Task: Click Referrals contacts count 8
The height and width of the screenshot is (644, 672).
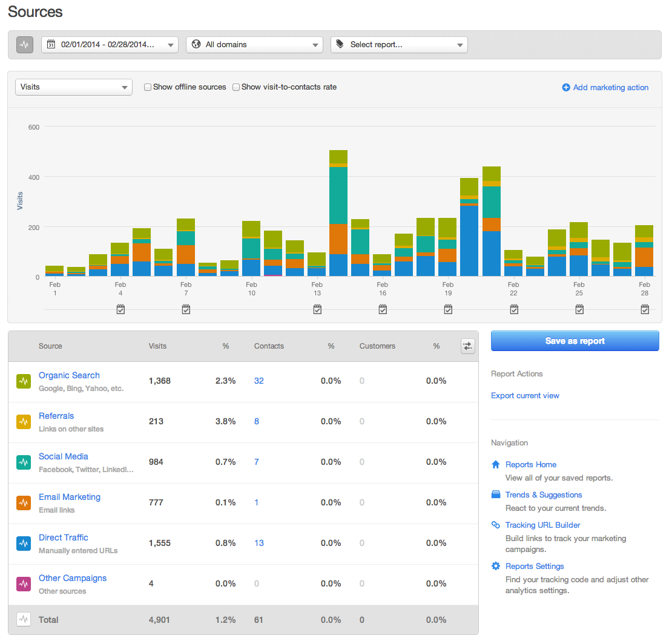Action: point(257,421)
